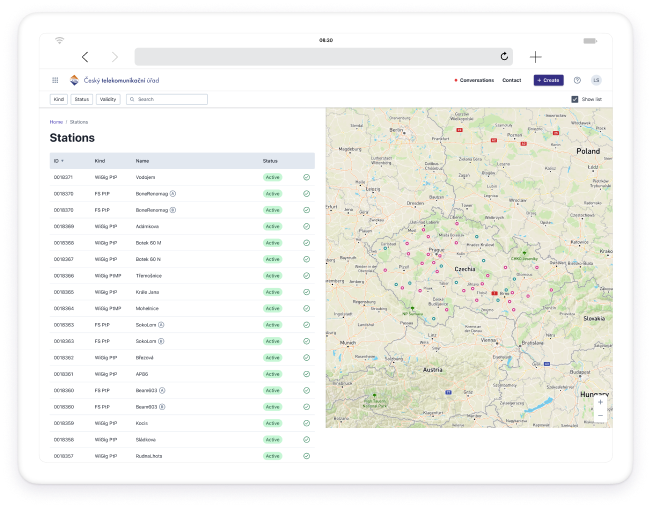Expand the Kind filter dropdown
This screenshot has height=508, width=651.
[x=58, y=100]
